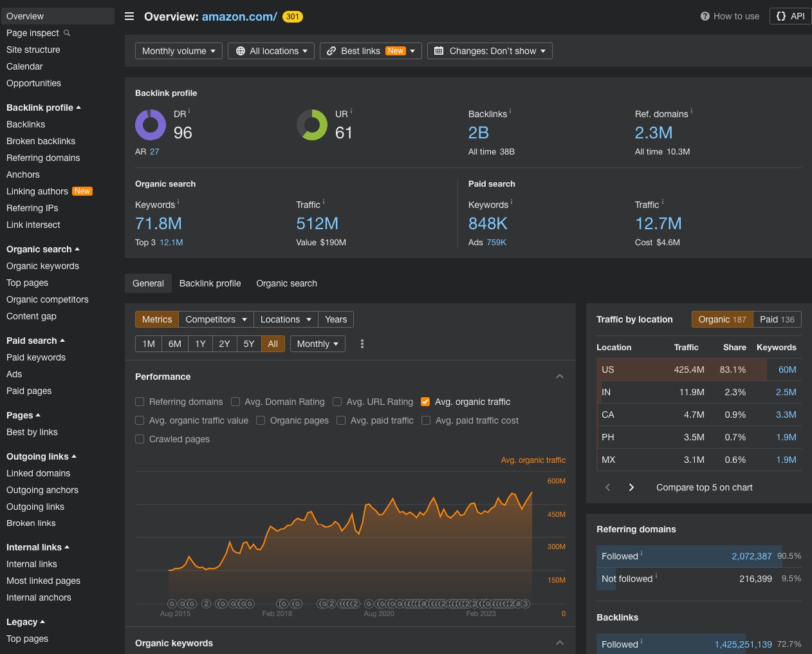Open the Changes: Don't show dropdown
Screen dimensions: 812x654
tap(490, 51)
